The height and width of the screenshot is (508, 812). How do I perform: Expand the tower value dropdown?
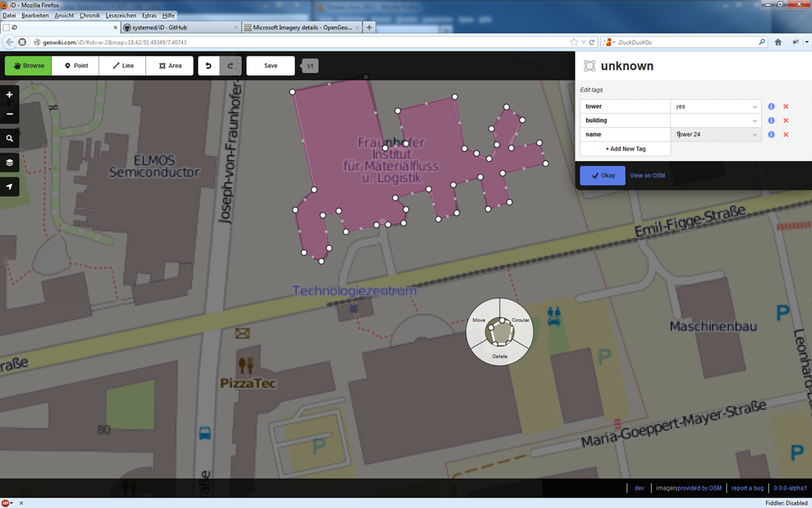pyautogui.click(x=755, y=107)
